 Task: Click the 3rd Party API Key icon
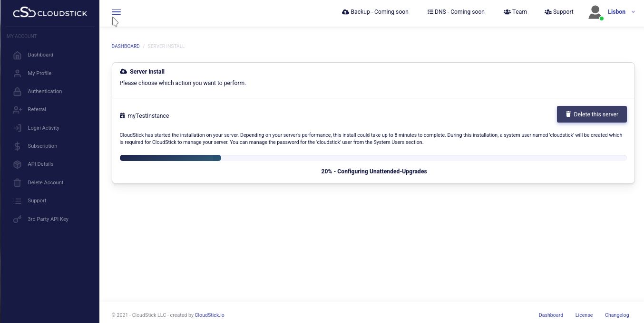click(x=18, y=219)
